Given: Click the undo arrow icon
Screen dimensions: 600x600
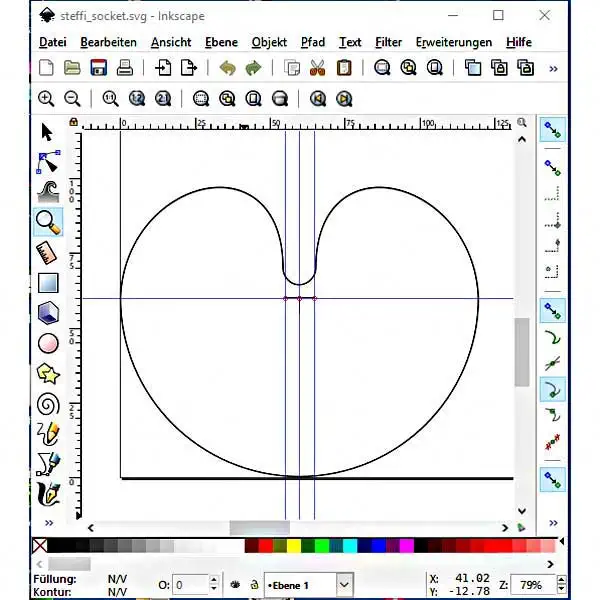Looking at the screenshot, I should [x=227, y=68].
